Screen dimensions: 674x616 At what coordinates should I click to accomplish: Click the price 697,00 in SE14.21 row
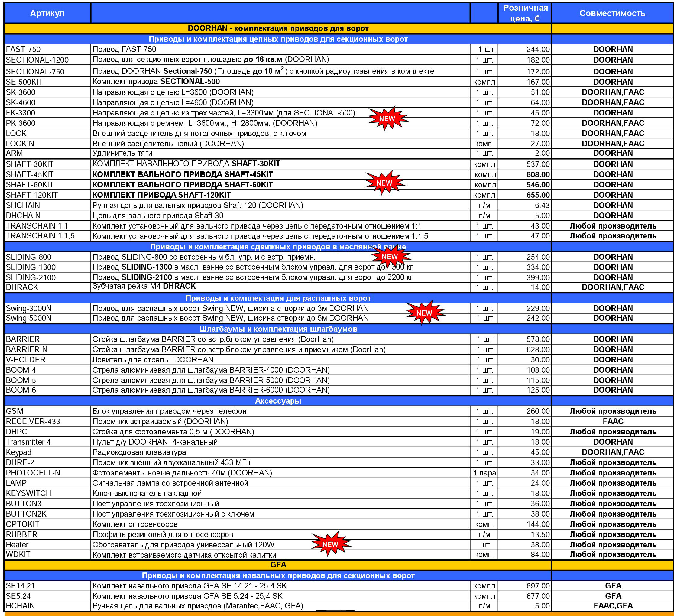[x=538, y=586]
